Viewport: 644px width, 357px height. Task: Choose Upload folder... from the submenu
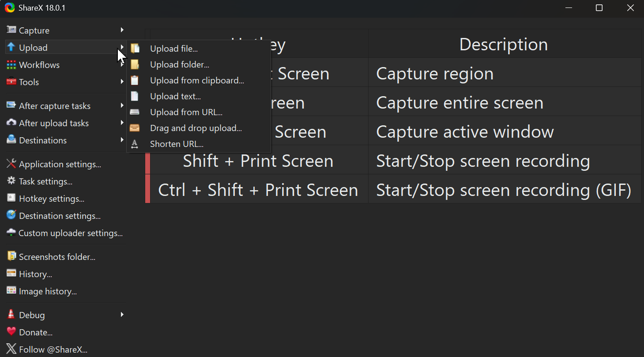[199, 64]
